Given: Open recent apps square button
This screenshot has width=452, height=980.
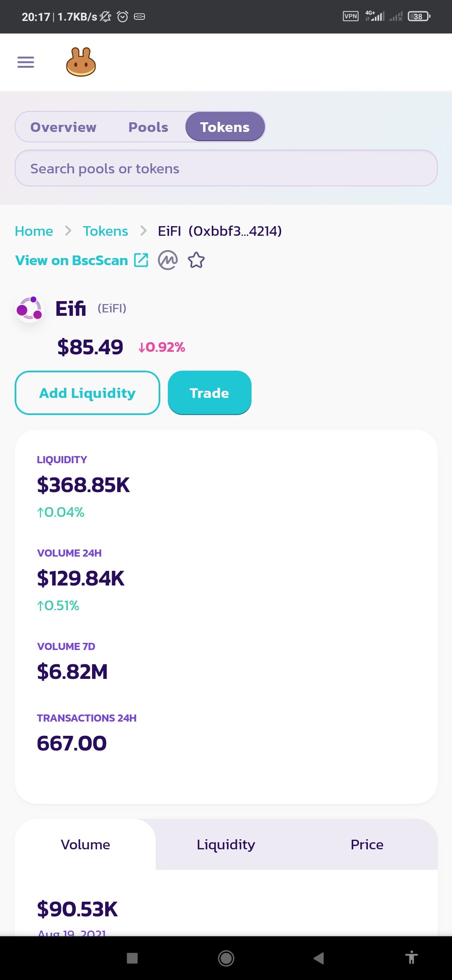Looking at the screenshot, I should pos(132,958).
